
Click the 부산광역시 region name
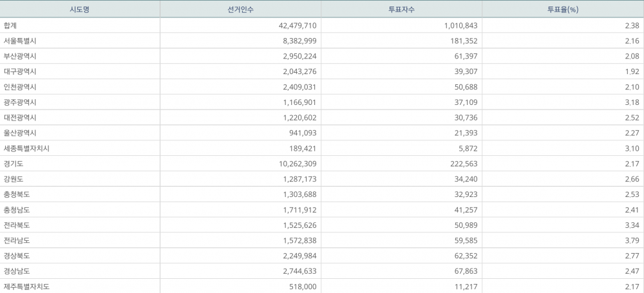(20, 56)
